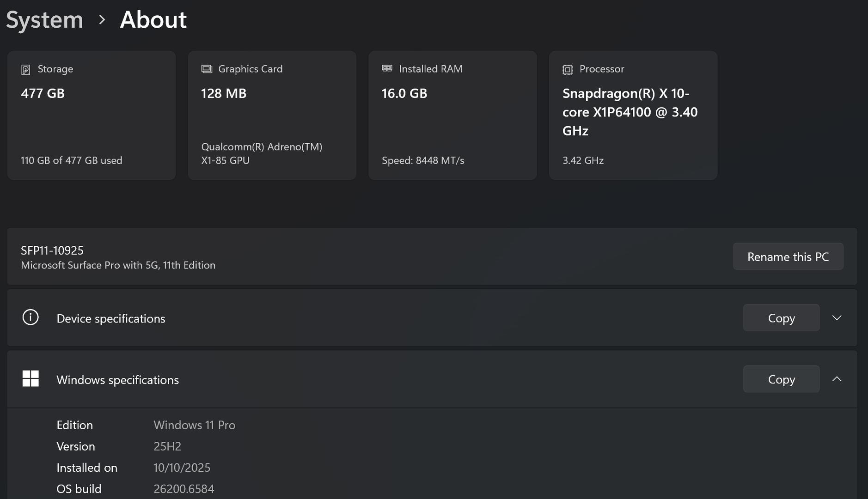
Task: Click the SFP11-10925 device name
Action: pyautogui.click(x=52, y=250)
